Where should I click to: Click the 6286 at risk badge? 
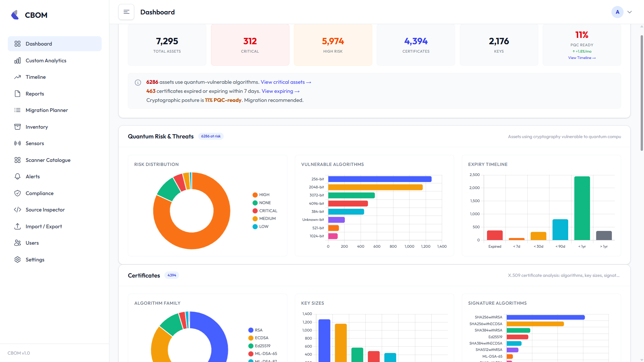coord(211,136)
